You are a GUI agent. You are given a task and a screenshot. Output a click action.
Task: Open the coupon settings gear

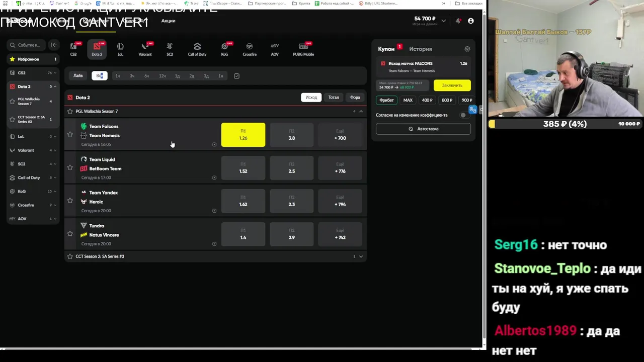[x=467, y=49]
